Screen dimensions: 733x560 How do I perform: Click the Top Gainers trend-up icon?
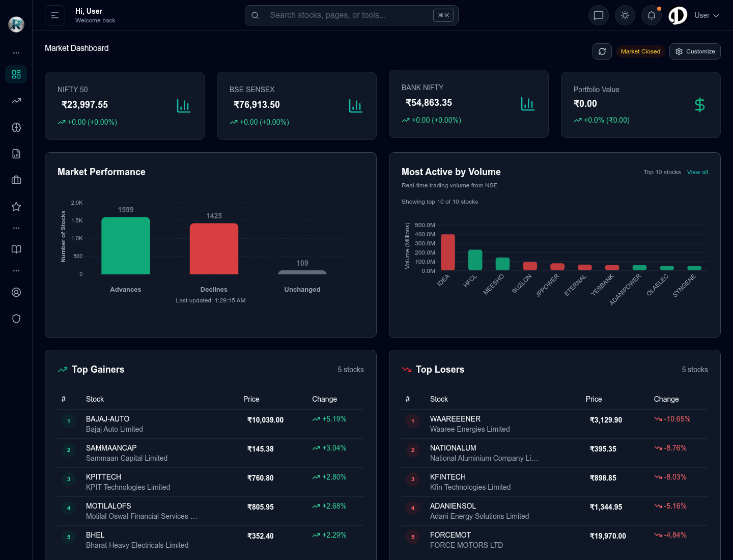(63, 370)
